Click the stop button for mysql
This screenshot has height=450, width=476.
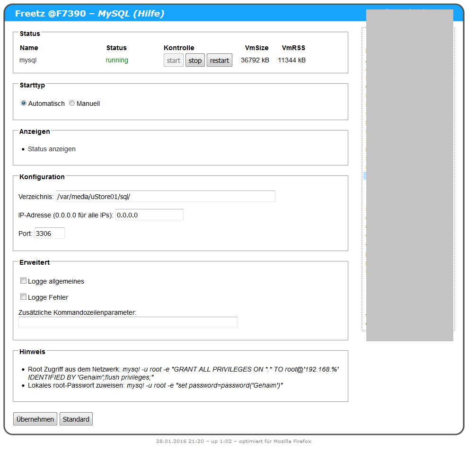(195, 61)
